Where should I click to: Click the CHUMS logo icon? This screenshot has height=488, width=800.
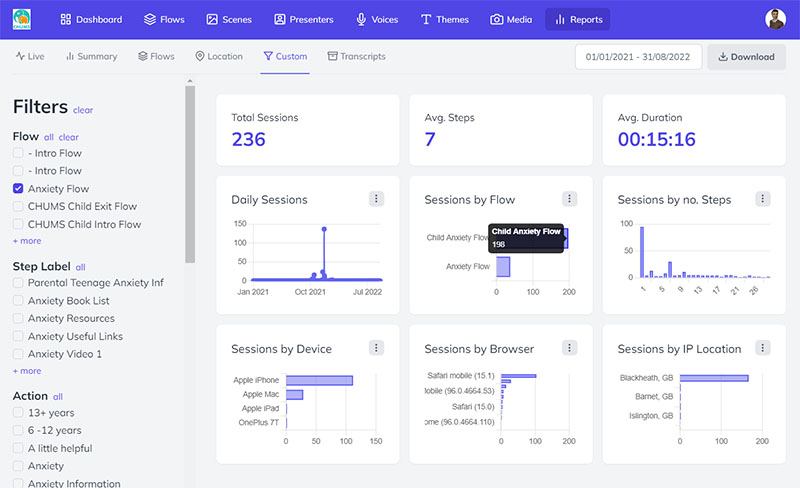pos(22,19)
